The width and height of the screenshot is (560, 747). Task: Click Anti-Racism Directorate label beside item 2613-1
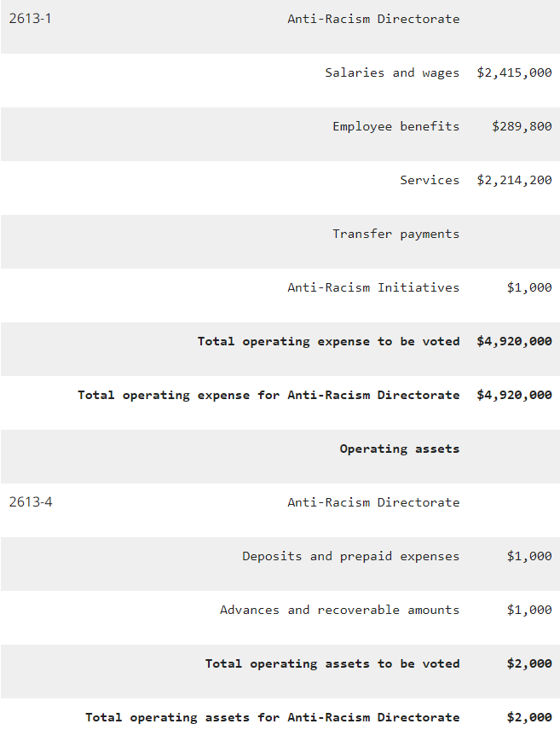pos(372,19)
